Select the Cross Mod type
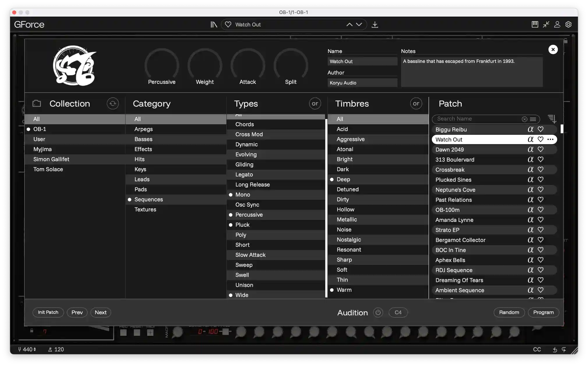Screen dimensions: 588x366 coord(276,134)
